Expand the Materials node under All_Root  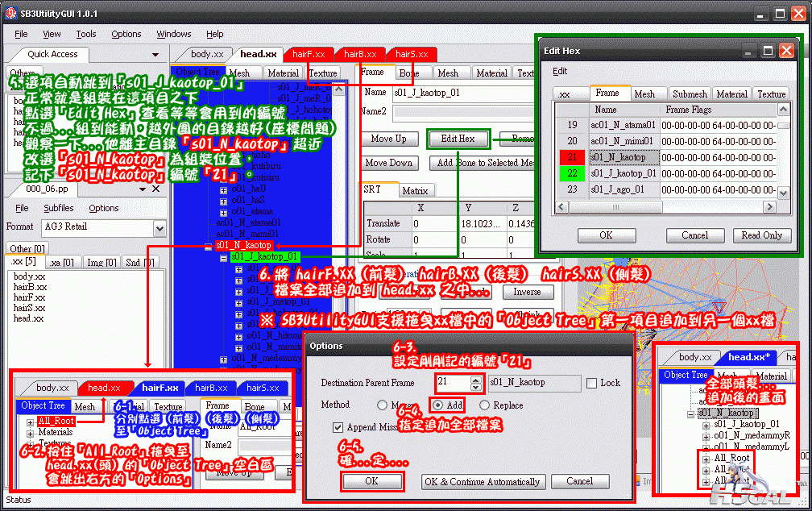coord(30,434)
